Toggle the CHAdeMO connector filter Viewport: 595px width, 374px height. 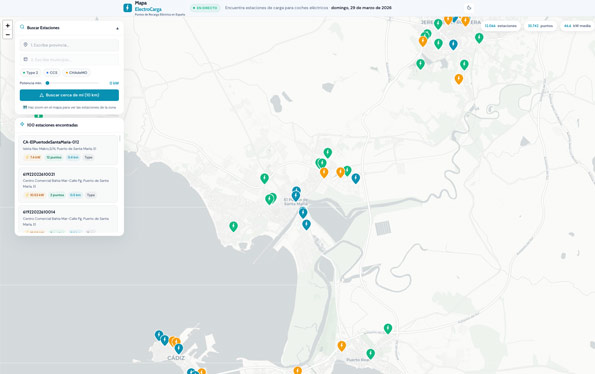pos(77,72)
